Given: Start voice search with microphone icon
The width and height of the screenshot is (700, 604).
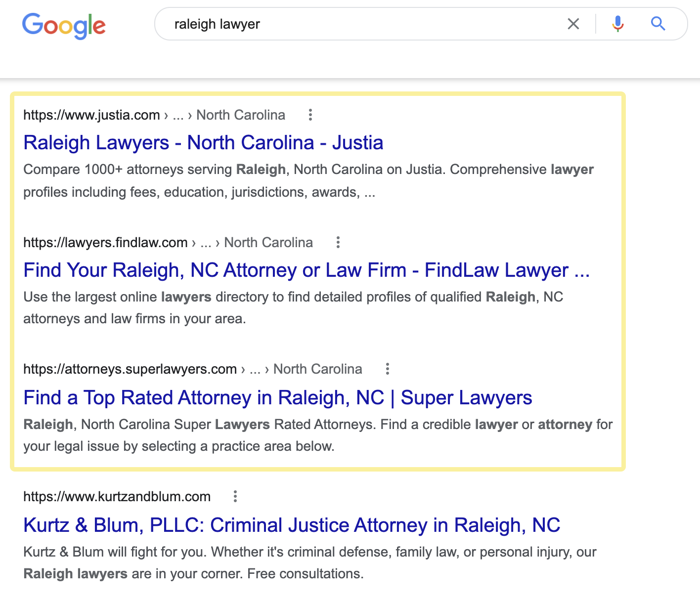Looking at the screenshot, I should coord(617,24).
